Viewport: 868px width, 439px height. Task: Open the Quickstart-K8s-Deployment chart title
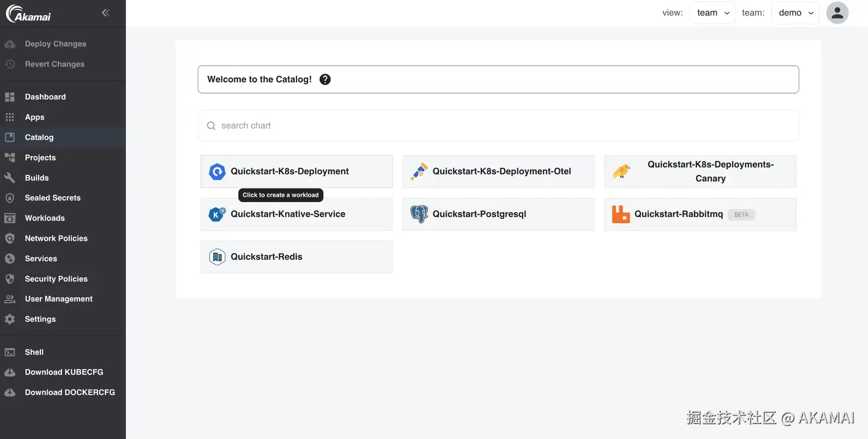(290, 171)
